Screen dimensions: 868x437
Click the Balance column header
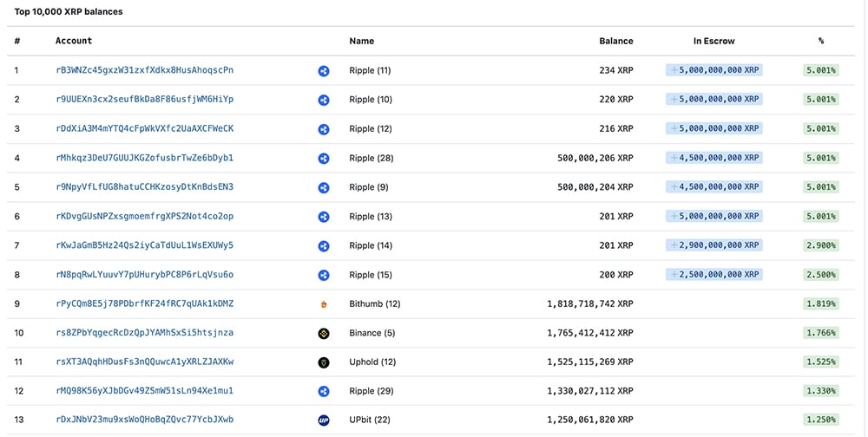pyautogui.click(x=616, y=41)
